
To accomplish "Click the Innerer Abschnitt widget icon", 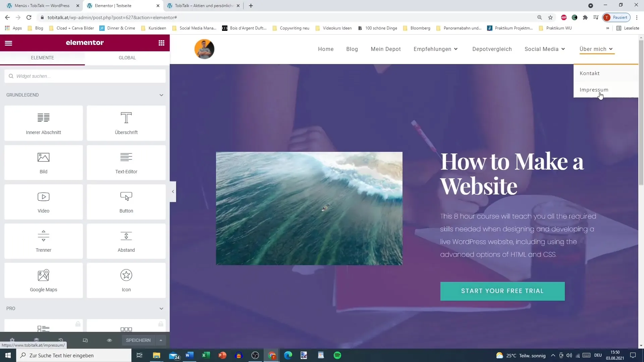I will pyautogui.click(x=43, y=118).
